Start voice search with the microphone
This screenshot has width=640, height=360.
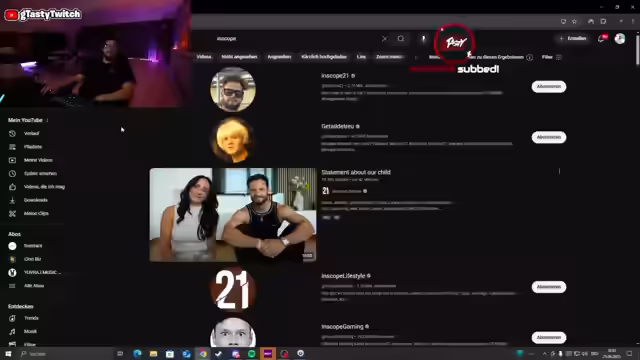coord(423,38)
